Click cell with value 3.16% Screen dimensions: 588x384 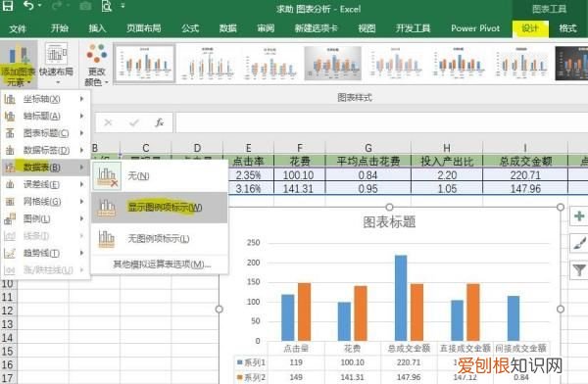[x=248, y=188]
